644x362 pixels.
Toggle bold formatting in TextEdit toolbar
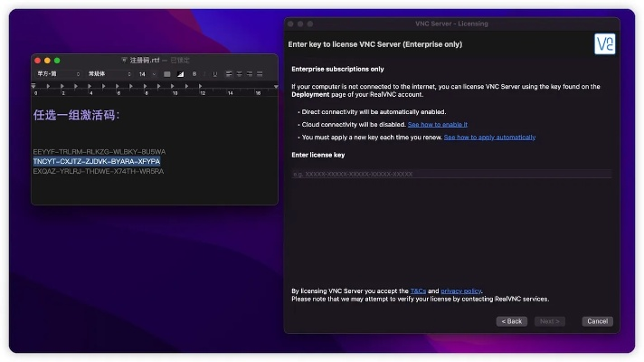(194, 74)
